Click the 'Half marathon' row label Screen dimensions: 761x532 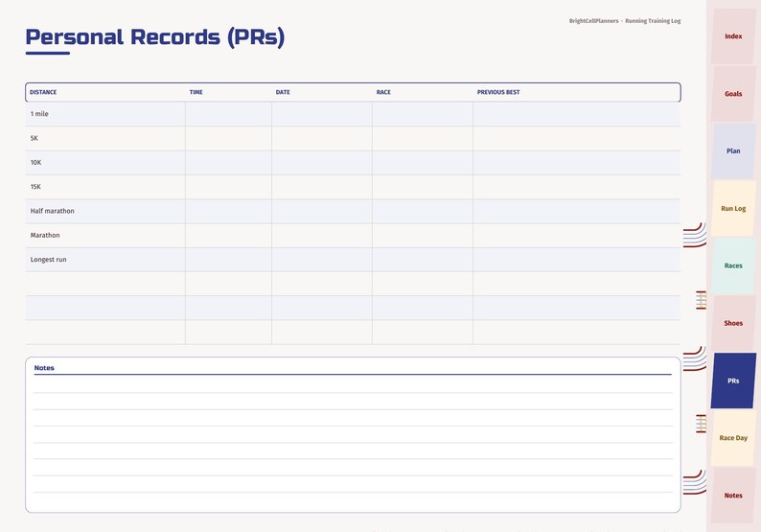click(x=53, y=211)
